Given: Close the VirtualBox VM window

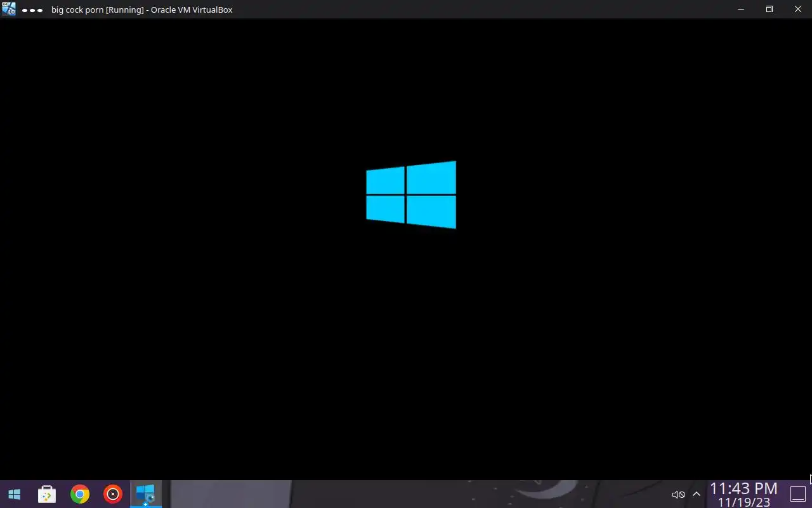Looking at the screenshot, I should 798,9.
